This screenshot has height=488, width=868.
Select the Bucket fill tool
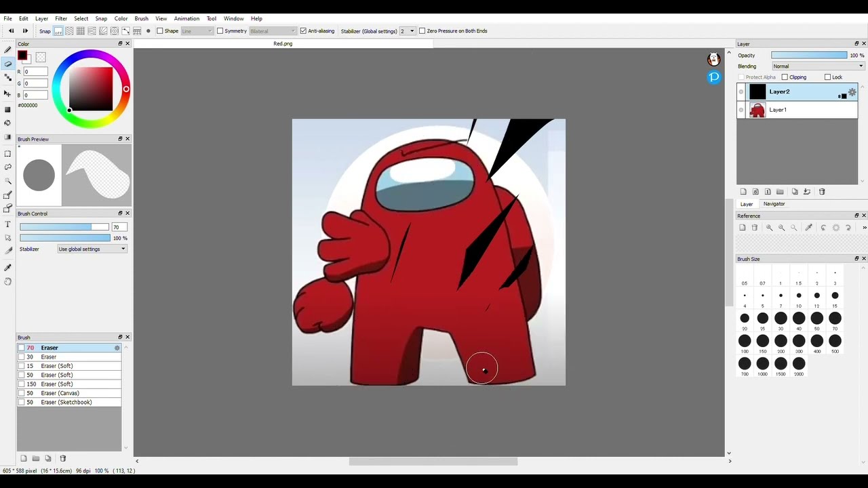(7, 123)
